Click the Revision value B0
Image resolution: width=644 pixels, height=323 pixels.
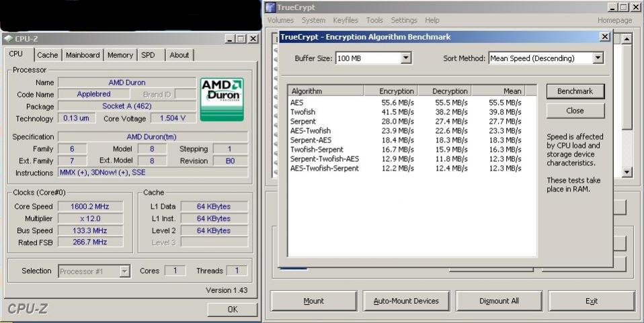[231, 161]
